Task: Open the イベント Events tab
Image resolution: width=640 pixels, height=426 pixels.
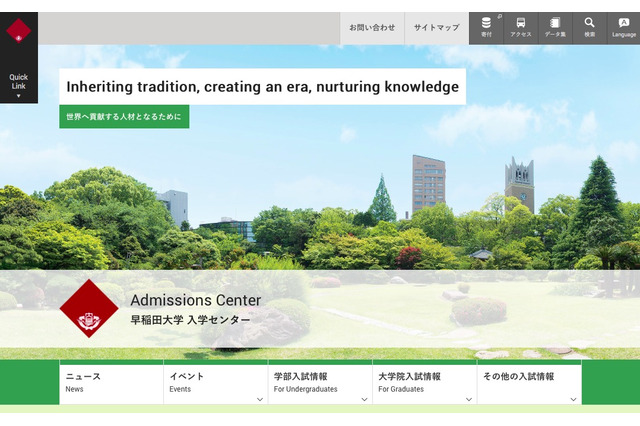Action: coord(216,382)
